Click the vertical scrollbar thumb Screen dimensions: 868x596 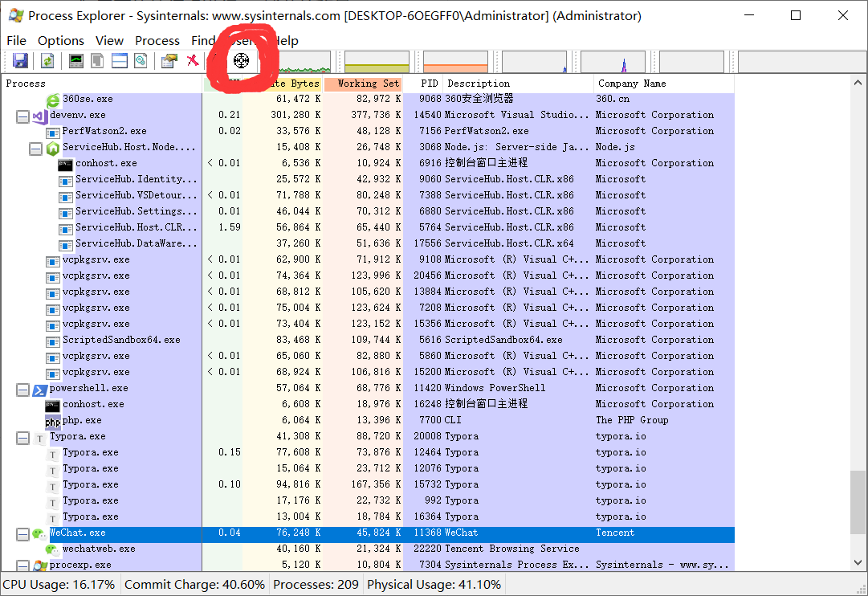pos(858,502)
